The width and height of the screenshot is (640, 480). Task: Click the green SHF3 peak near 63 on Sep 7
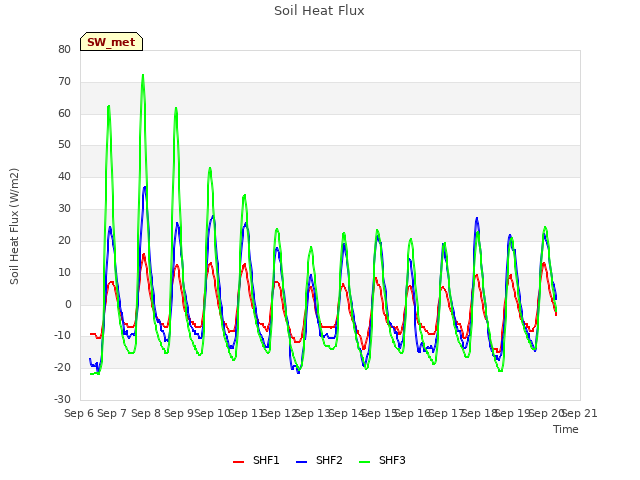(x=109, y=106)
